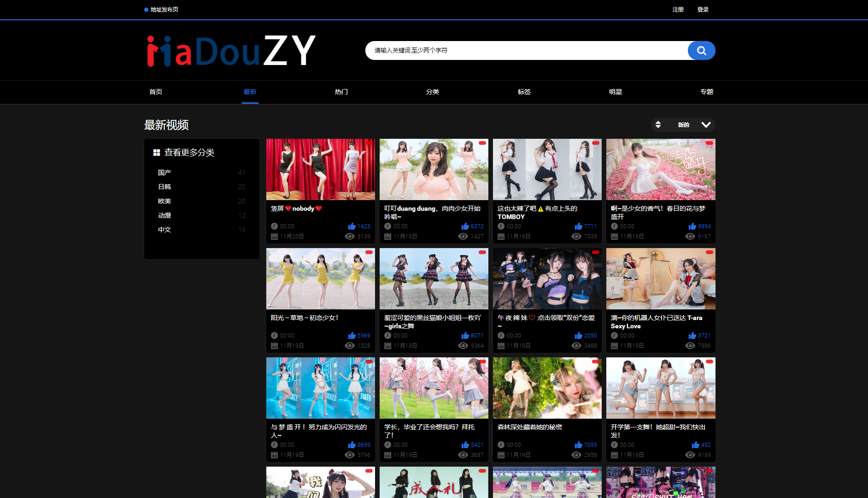Viewport: 868px width, 498px height.
Task: Select the 日韩 category in sidebar
Action: click(164, 187)
